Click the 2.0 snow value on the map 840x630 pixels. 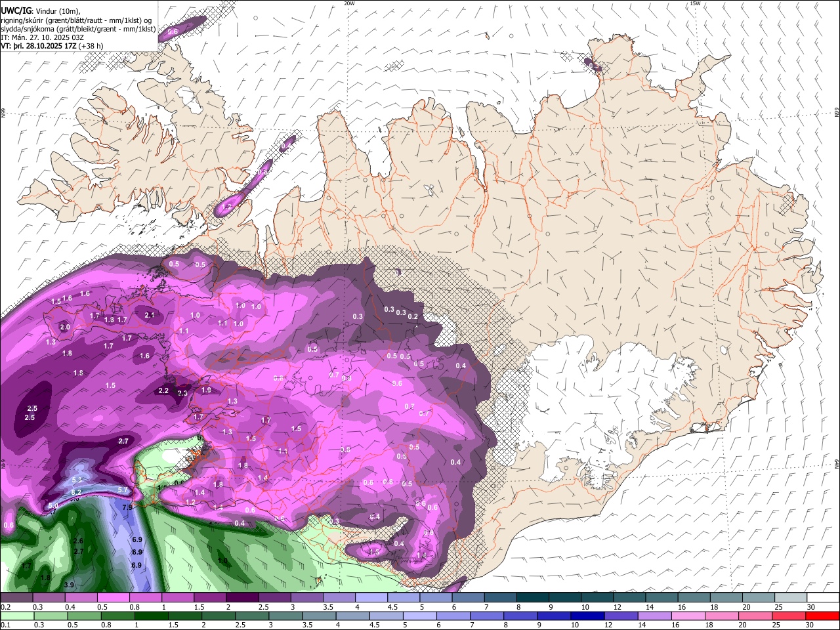tap(65, 327)
